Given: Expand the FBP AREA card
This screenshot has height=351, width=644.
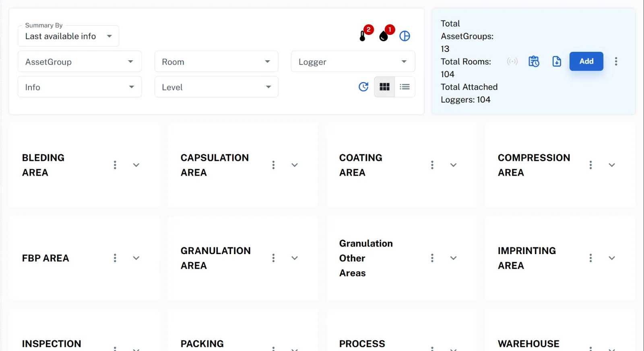Looking at the screenshot, I should point(136,258).
